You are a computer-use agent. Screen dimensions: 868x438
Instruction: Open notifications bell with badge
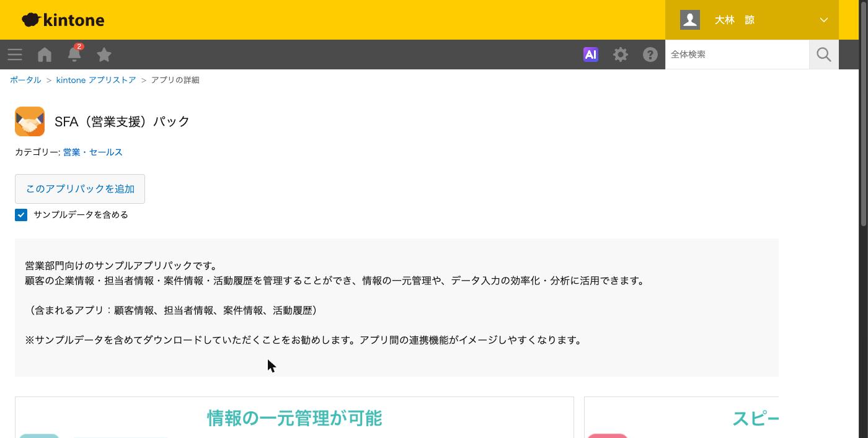coord(74,53)
